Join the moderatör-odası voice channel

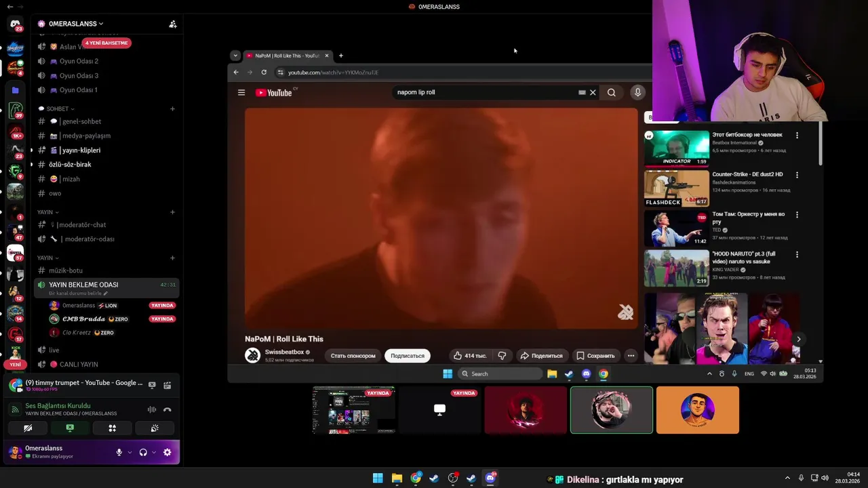106,239
